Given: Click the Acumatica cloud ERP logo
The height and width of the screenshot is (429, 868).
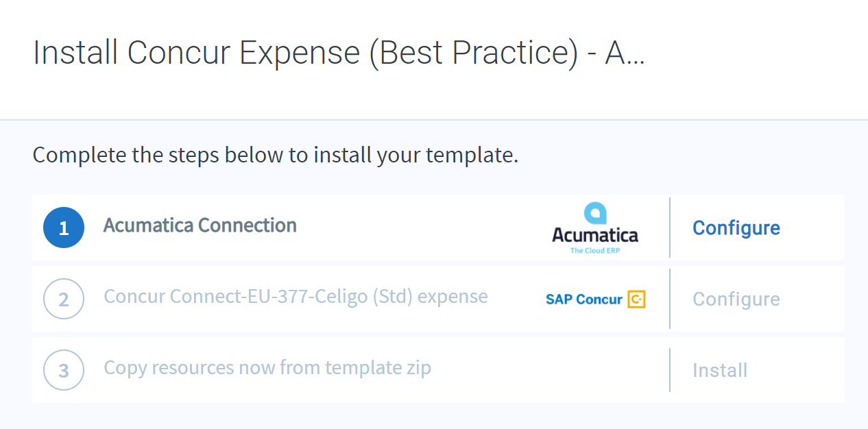Looking at the screenshot, I should (x=594, y=228).
